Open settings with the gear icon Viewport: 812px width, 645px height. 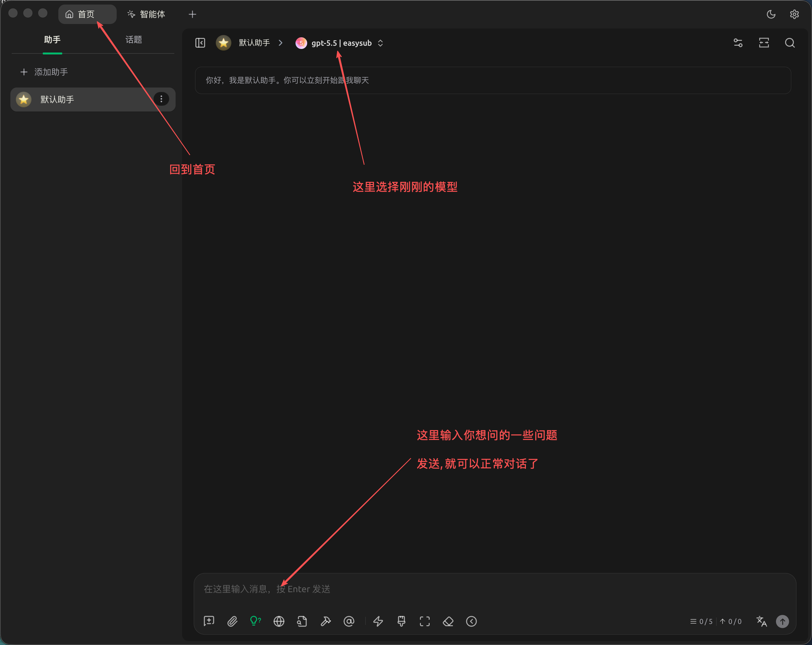click(x=794, y=14)
